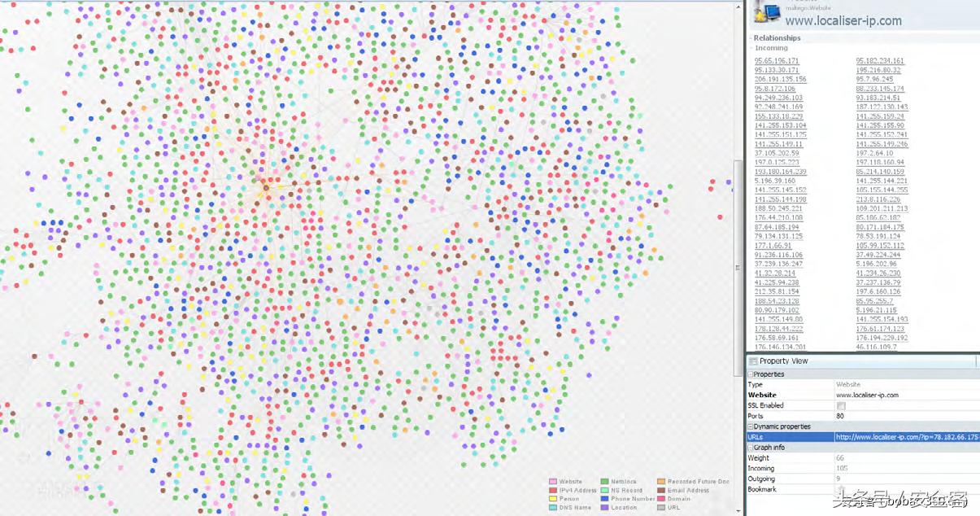The image size is (980, 516).
Task: Open incoming link 212.35.81.154
Action: click(777, 291)
